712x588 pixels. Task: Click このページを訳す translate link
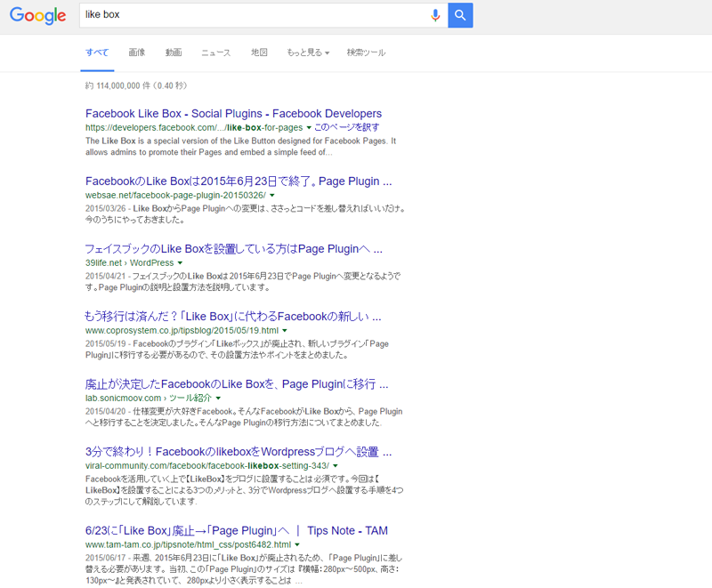(347, 127)
